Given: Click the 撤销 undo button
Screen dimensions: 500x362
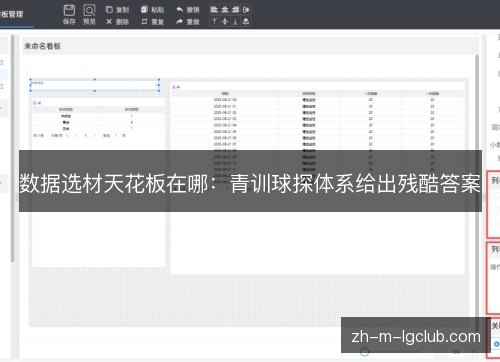Looking at the screenshot, I should click(x=188, y=10).
